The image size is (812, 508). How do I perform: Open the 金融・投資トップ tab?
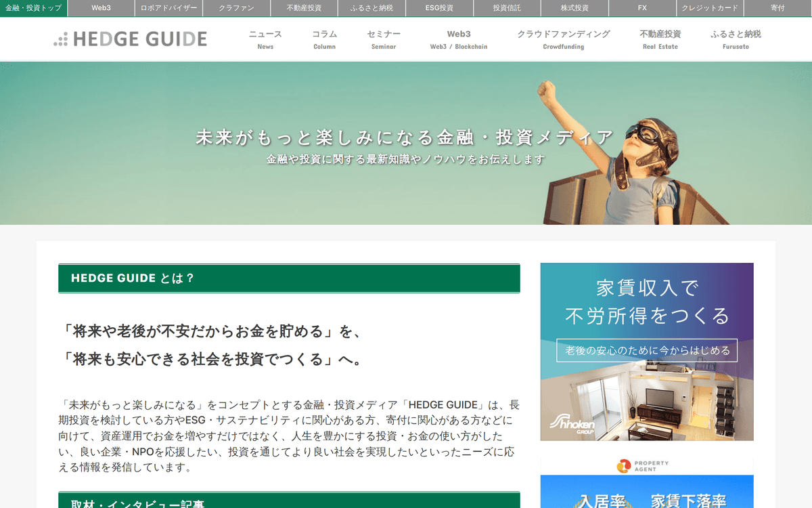[34, 8]
